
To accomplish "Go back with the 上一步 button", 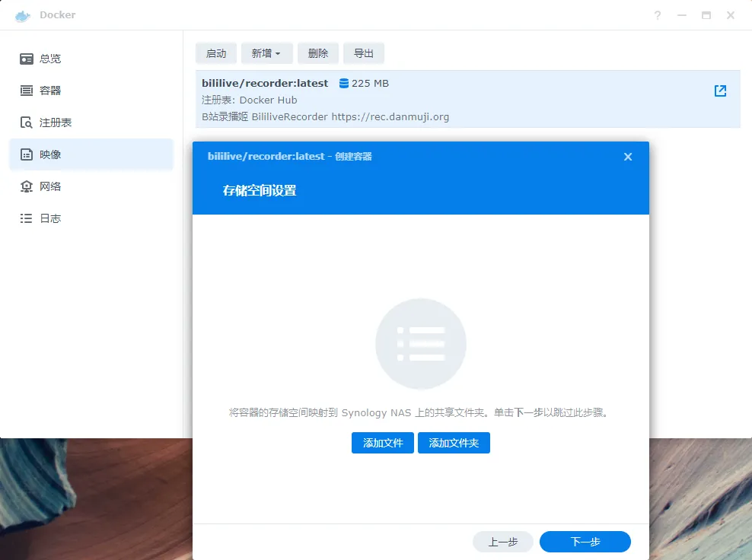I will [503, 542].
